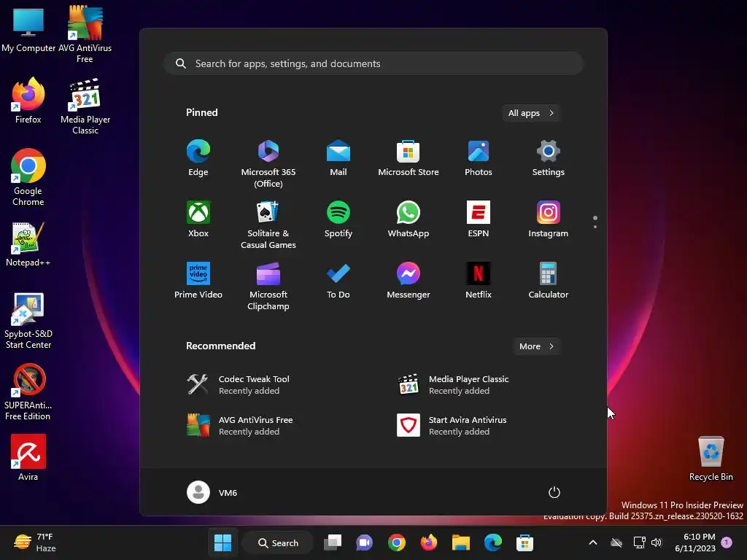
Task: Open the clock and date panel
Action: tap(695, 542)
